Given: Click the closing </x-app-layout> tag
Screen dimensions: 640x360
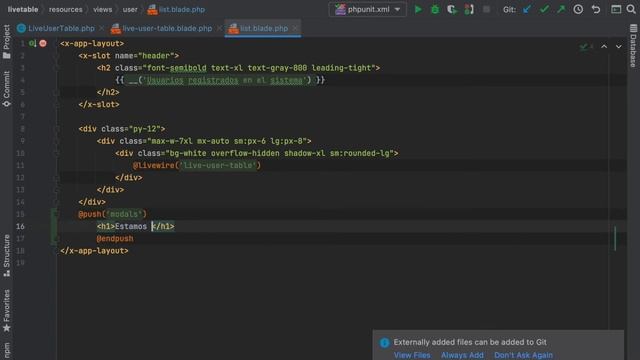Looking at the screenshot, I should (x=94, y=251).
